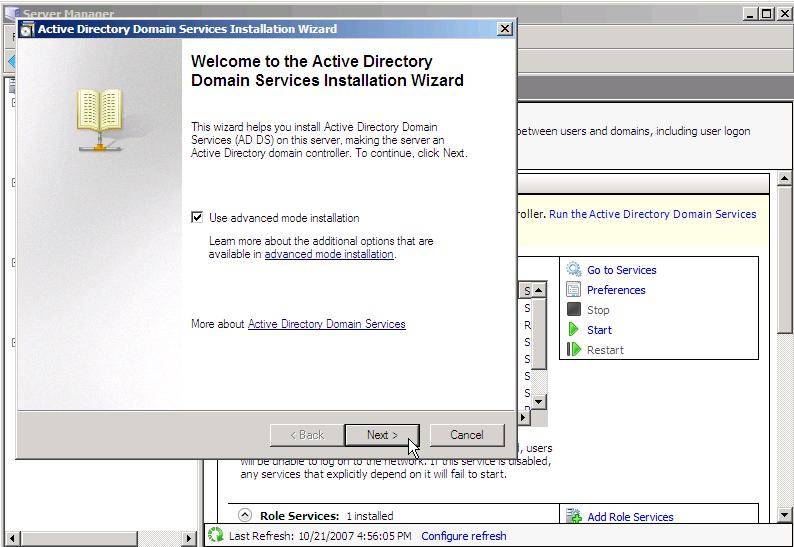Toggle Use advanced mode installation checkbox
Viewport: 794px width, 547px height.
click(x=197, y=217)
